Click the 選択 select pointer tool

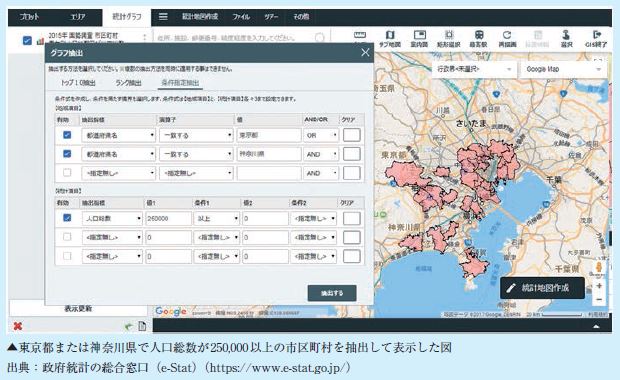click(x=566, y=39)
